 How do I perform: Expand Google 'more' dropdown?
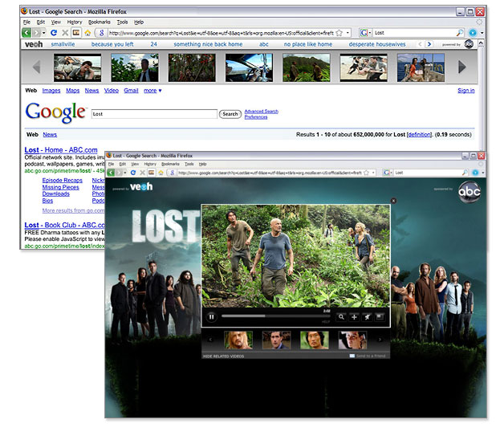coord(152,91)
